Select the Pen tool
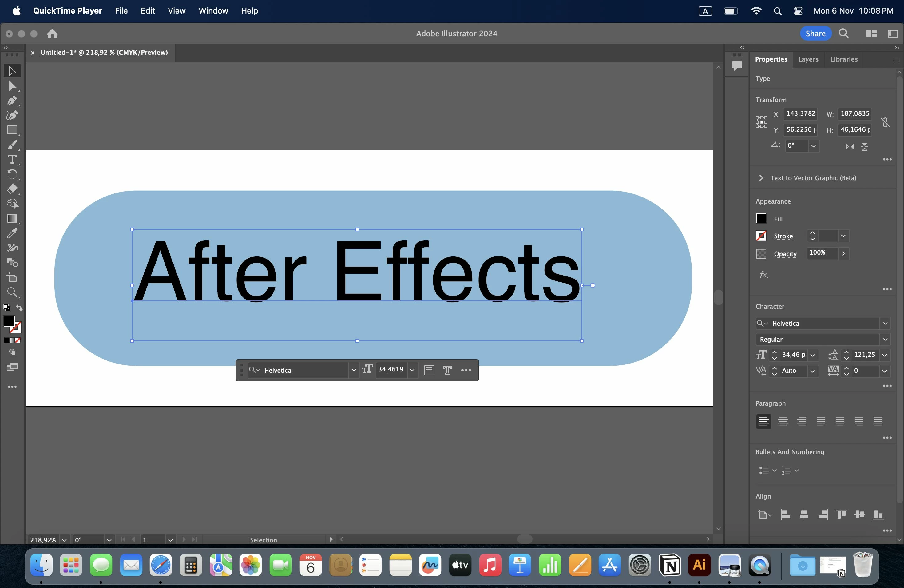This screenshot has height=588, width=904. (12, 101)
